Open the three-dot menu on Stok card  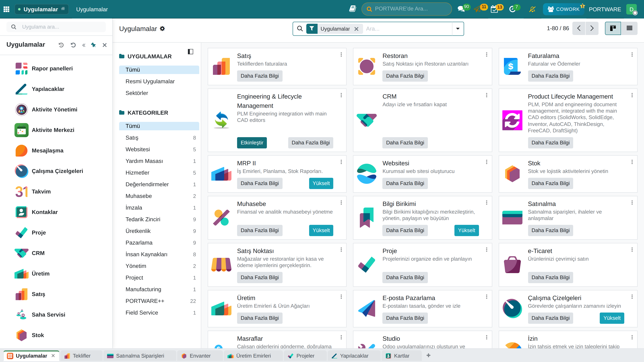click(x=632, y=162)
